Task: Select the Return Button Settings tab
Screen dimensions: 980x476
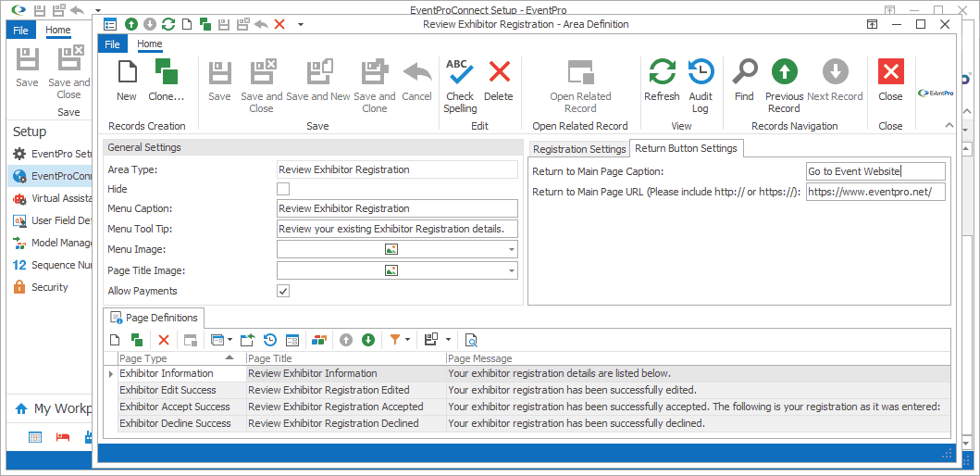Action: pos(687,148)
